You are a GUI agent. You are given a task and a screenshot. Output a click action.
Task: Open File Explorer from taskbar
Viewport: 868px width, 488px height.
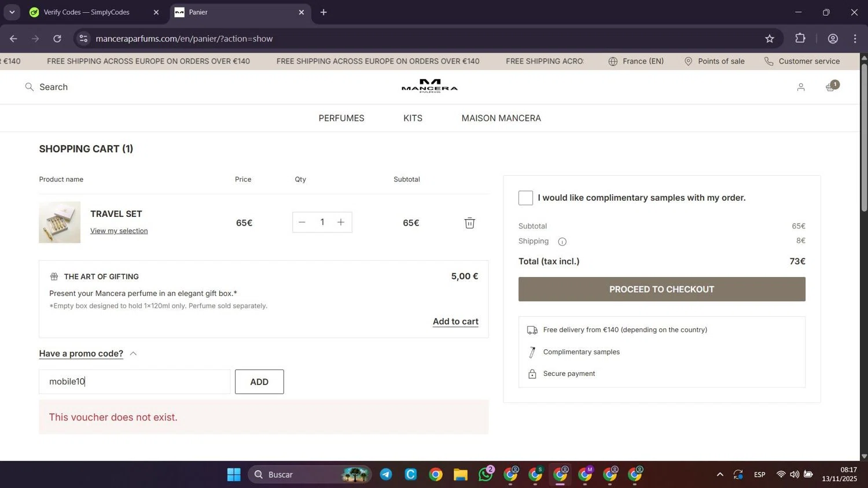click(x=461, y=475)
